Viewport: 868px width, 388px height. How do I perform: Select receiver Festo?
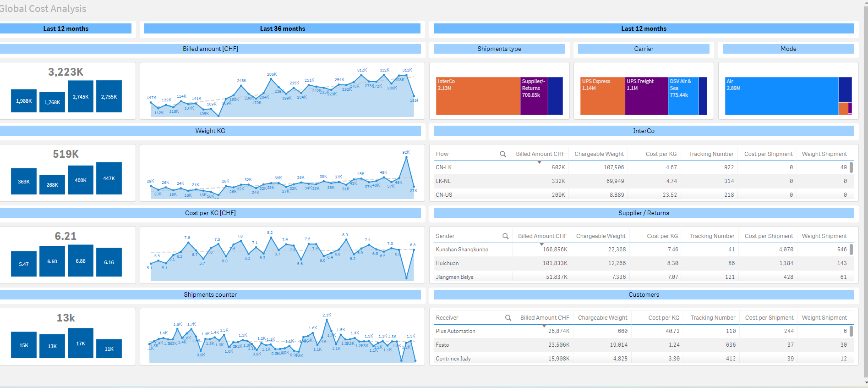click(x=442, y=345)
